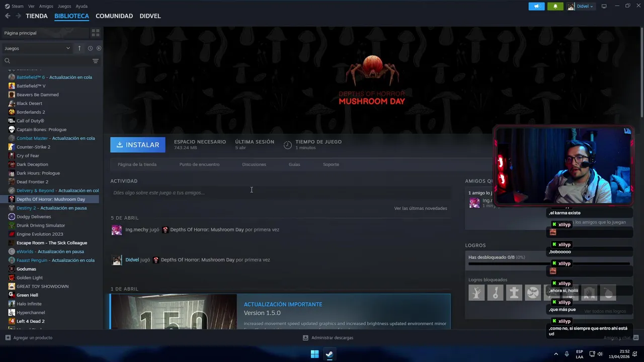Open the Steam taskbar icon
Image resolution: width=644 pixels, height=362 pixels.
(x=329, y=354)
